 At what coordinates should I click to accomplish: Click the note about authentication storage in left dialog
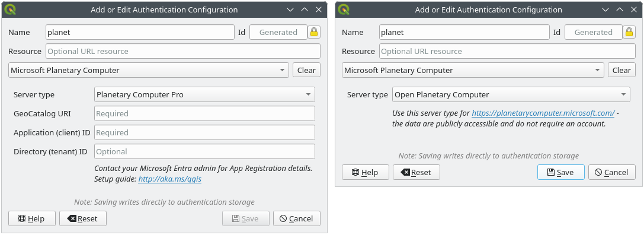(x=164, y=202)
